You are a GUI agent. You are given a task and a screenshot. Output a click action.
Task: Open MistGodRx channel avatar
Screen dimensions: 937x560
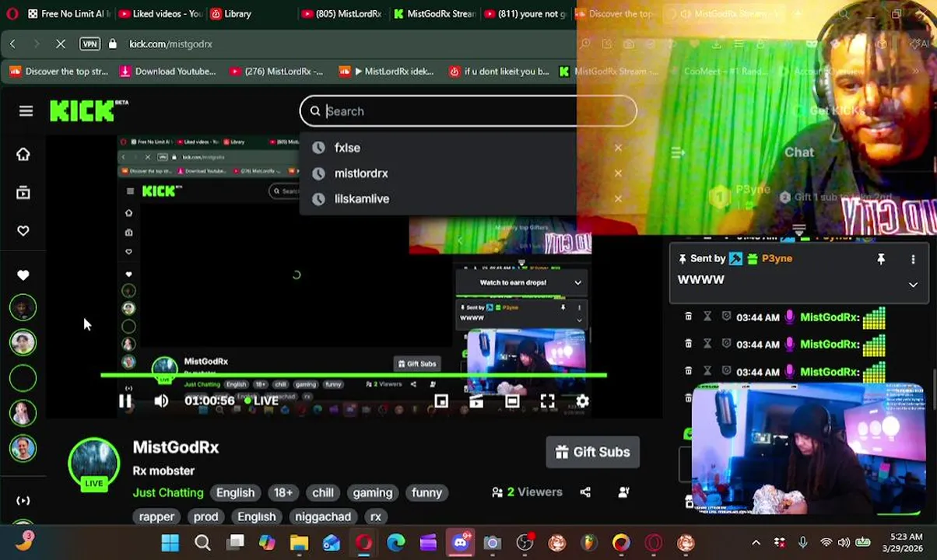[93, 464]
